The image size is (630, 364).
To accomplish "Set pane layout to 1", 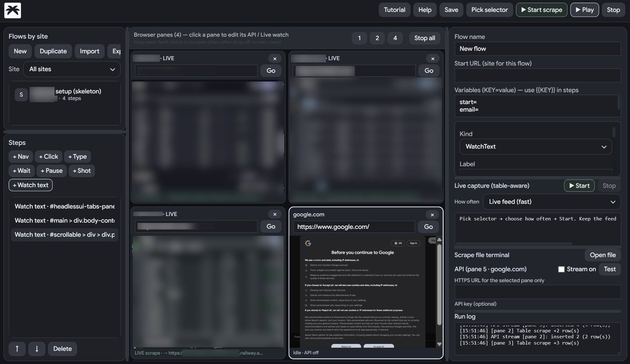I will [x=359, y=38].
